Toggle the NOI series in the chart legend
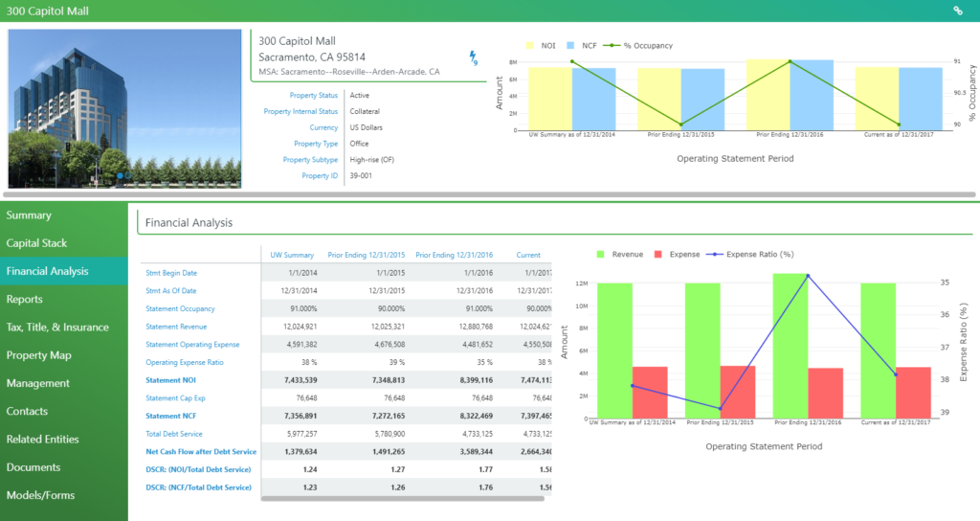 pos(540,45)
